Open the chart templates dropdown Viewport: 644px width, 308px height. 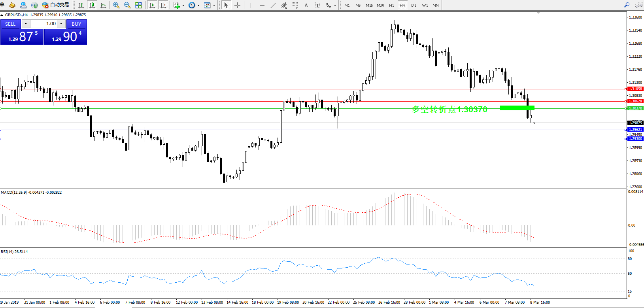(214, 6)
